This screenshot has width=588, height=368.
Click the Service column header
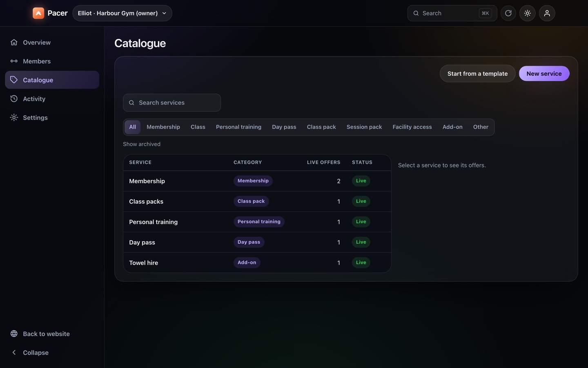[x=140, y=162]
